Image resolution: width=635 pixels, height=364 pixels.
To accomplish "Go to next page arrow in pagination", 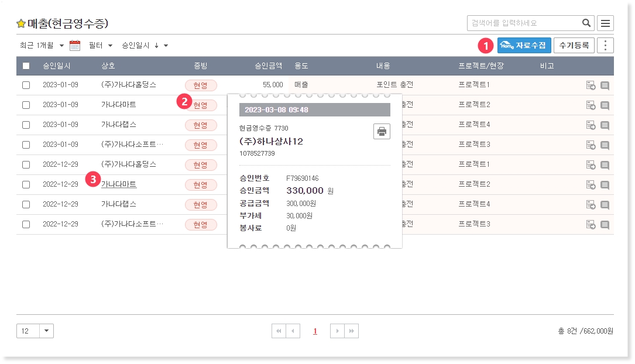I will 337,331.
